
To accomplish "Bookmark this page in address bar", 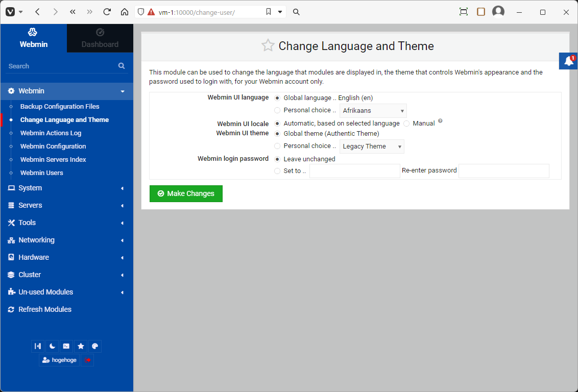I will (269, 12).
